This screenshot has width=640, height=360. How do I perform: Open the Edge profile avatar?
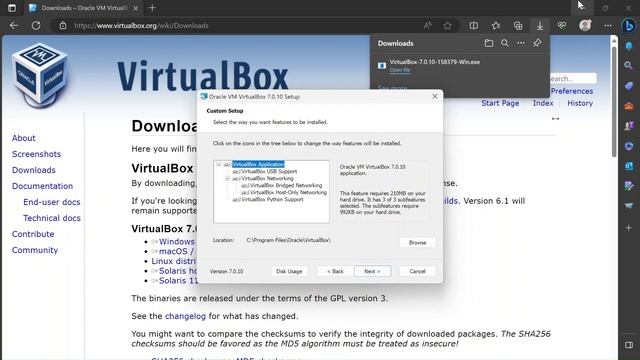point(585,25)
